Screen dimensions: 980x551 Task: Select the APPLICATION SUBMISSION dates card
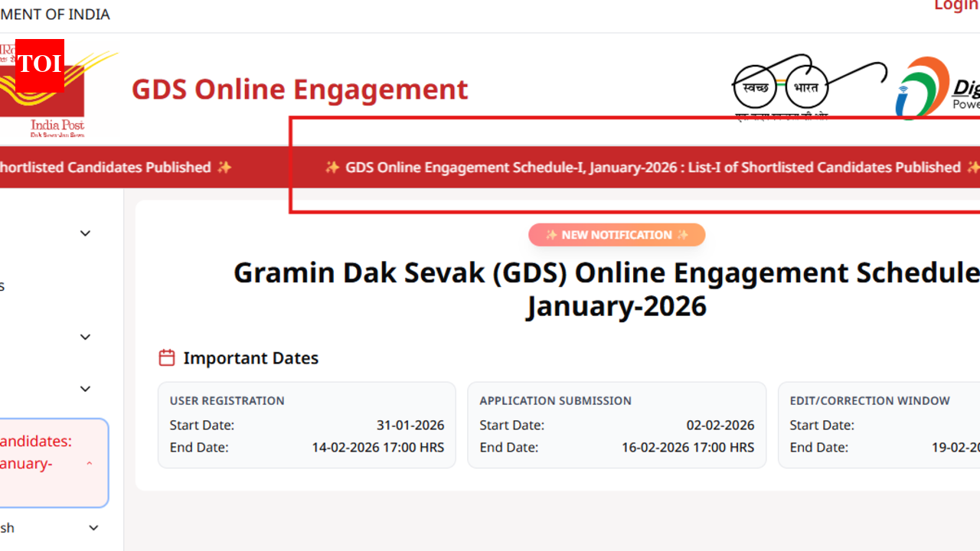coord(616,425)
